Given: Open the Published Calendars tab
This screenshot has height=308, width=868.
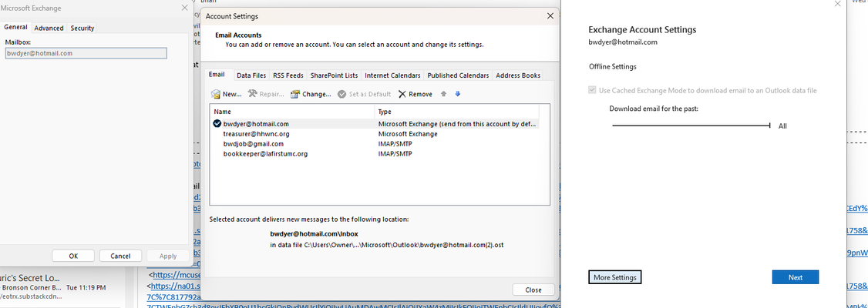Looking at the screenshot, I should [458, 75].
